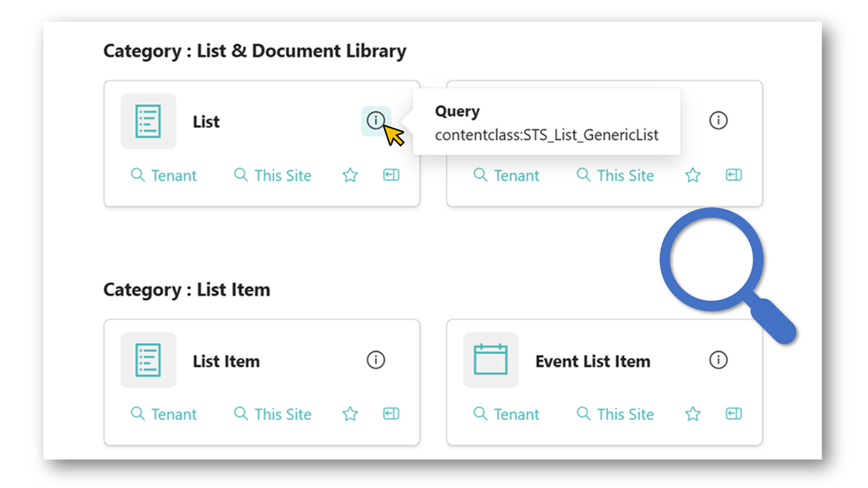Open side panel icon on Event List Item card
This screenshot has width=868, height=488.
coord(734,413)
